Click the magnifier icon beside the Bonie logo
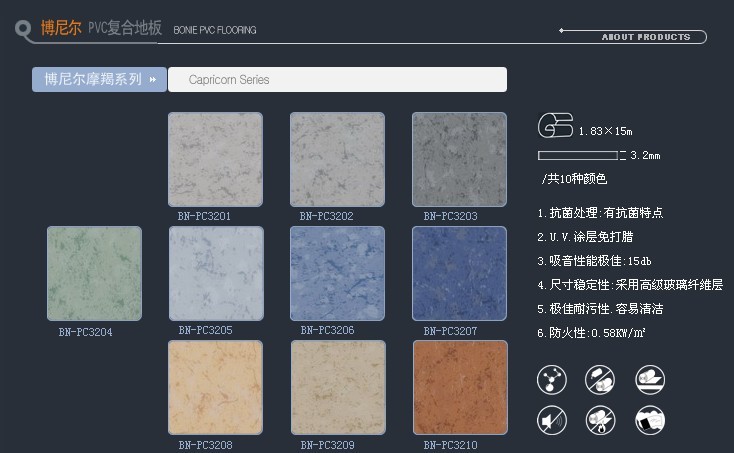 point(24,29)
